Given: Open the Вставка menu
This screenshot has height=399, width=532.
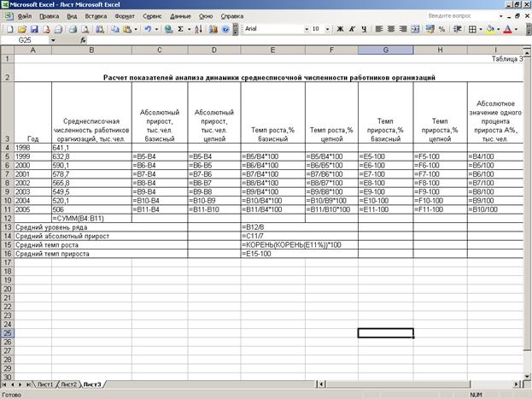Looking at the screenshot, I should coord(96,16).
